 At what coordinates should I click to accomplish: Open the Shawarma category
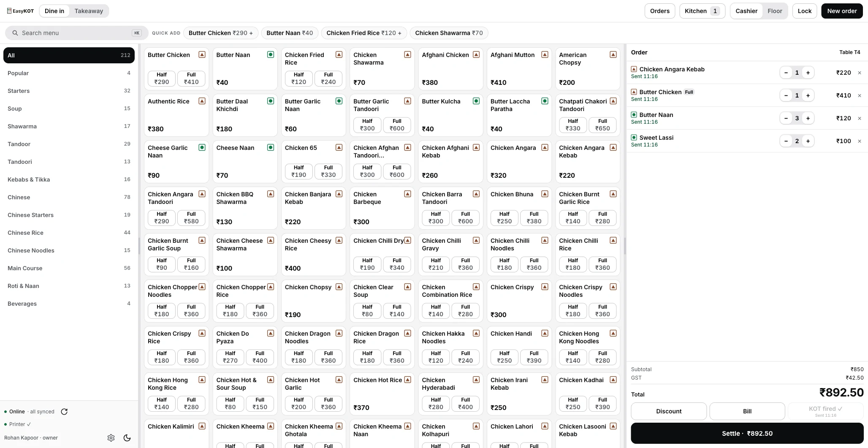pos(69,126)
